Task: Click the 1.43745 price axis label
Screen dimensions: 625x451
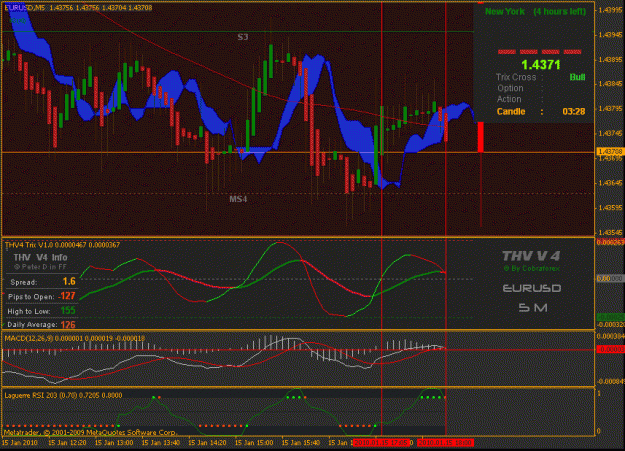Action: 611,134
